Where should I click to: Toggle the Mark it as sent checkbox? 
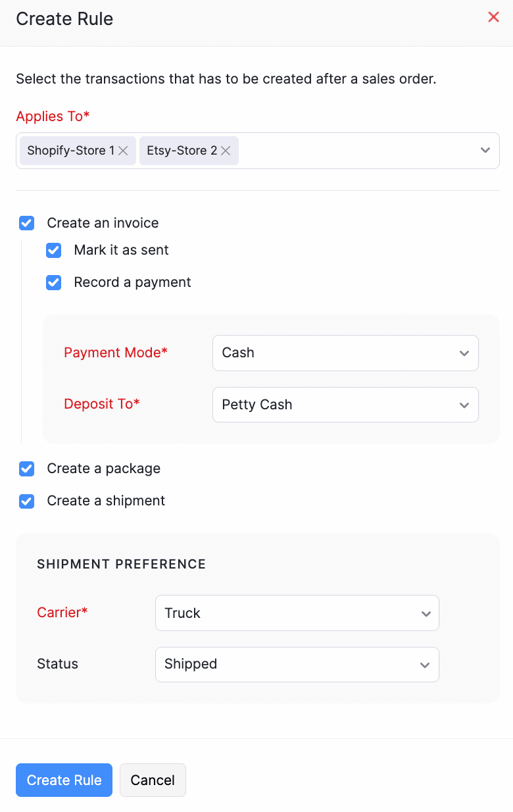53,250
